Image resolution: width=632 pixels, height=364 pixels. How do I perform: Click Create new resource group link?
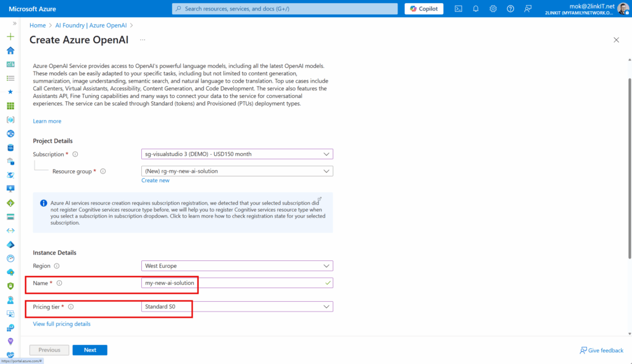pos(155,180)
